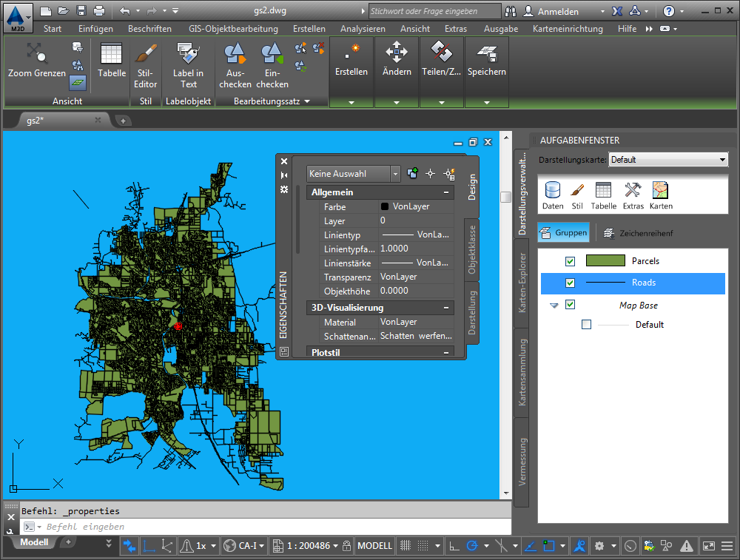Click the Gruppen button
The image size is (740, 560).
tap(564, 233)
